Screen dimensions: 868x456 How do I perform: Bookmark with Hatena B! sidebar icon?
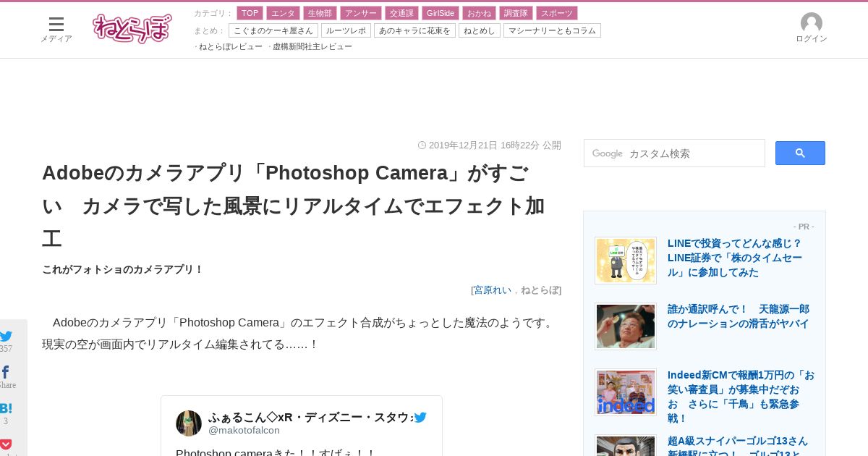(x=6, y=408)
